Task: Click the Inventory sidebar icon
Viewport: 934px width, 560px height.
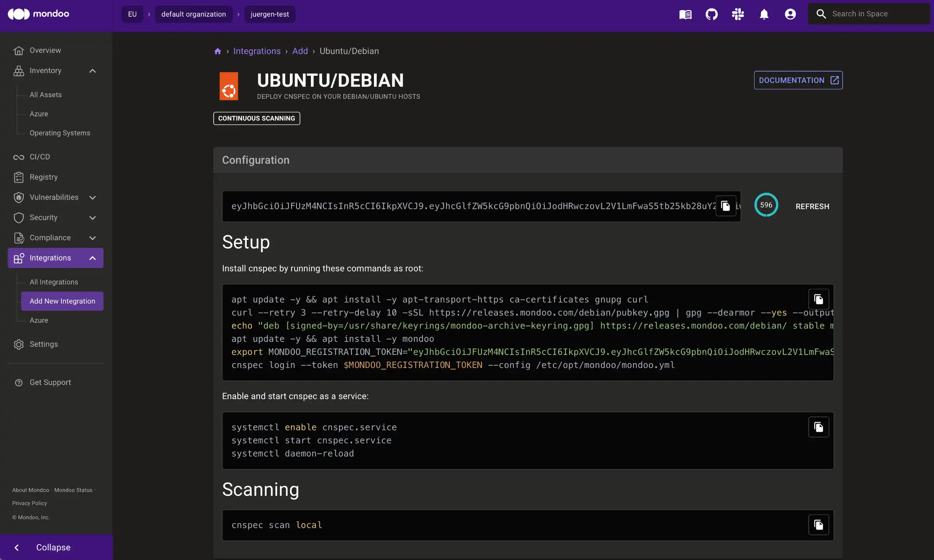Action: click(19, 71)
